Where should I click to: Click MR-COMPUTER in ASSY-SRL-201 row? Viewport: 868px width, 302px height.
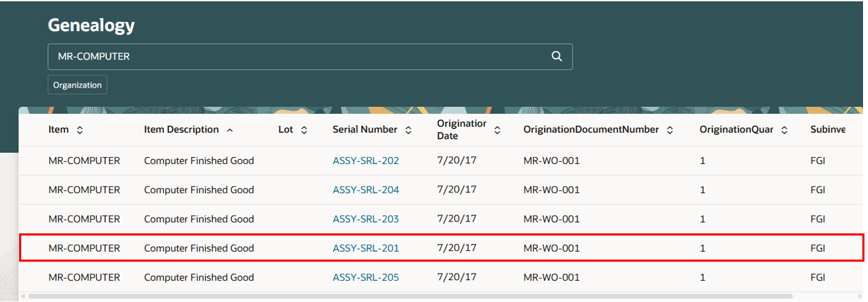[x=84, y=248]
